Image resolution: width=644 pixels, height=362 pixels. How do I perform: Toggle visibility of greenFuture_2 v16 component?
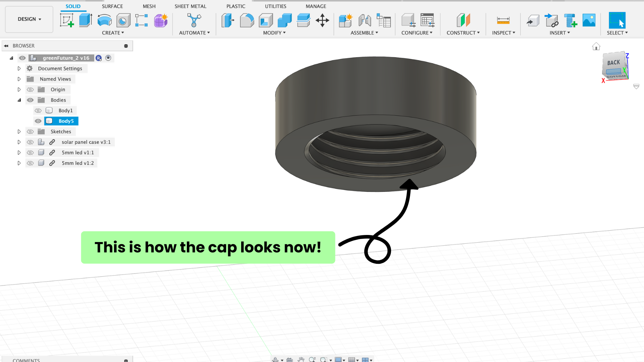22,58
